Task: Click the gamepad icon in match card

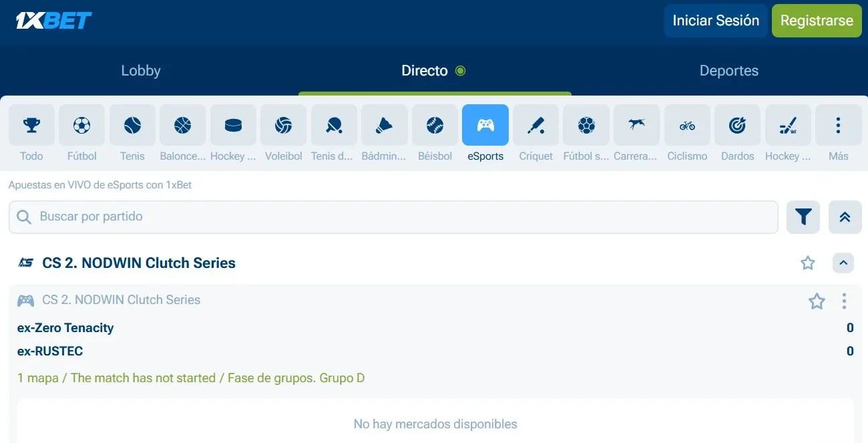Action: click(x=25, y=301)
